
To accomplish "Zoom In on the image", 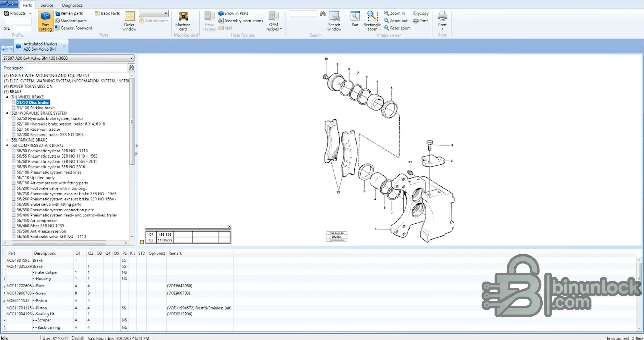I will point(394,13).
